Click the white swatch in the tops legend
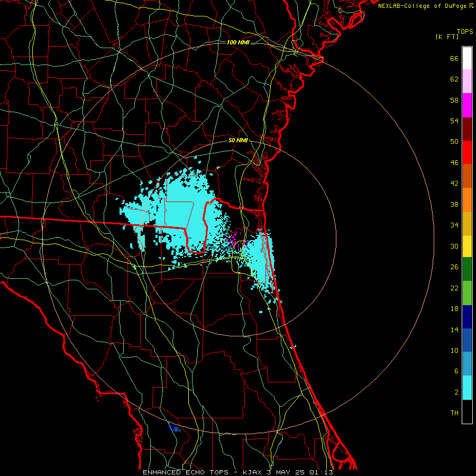 (467, 58)
